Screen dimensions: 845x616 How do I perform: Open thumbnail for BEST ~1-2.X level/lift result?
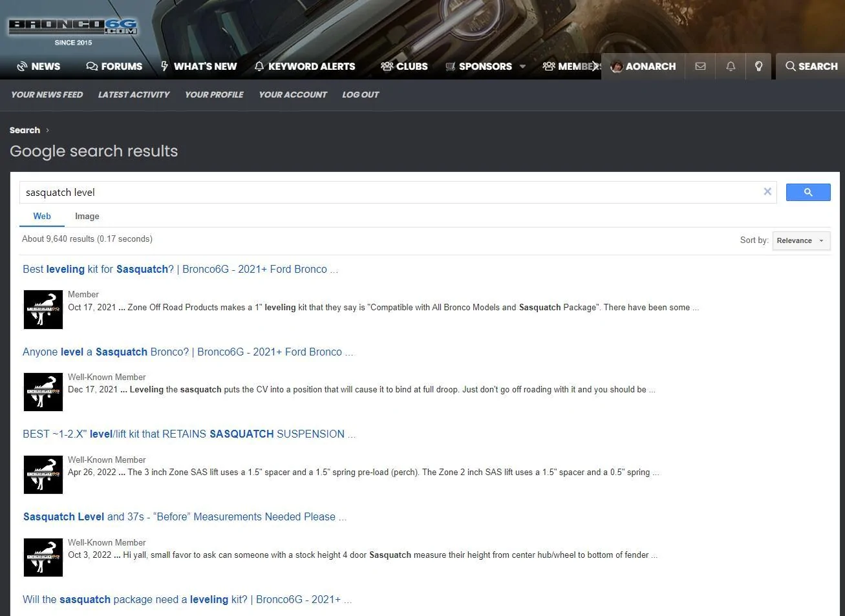[x=43, y=474]
